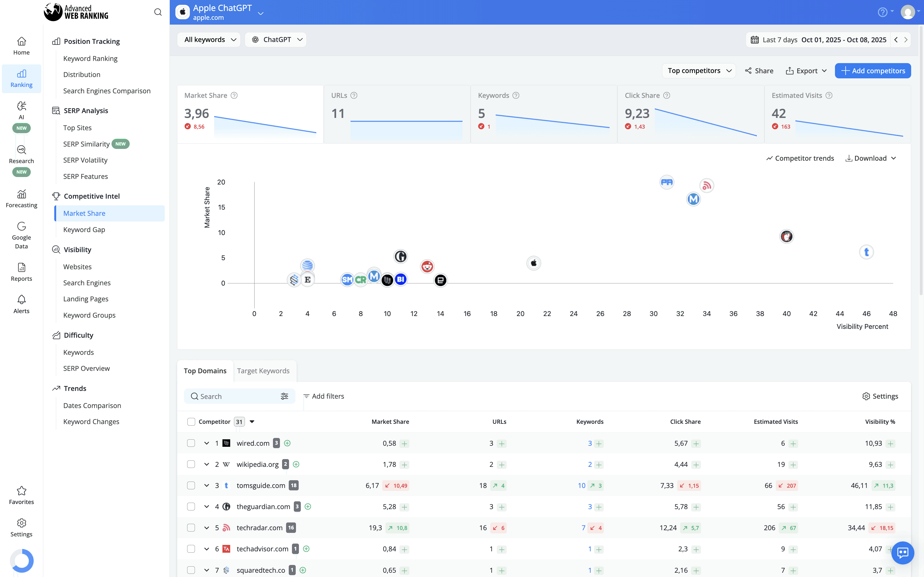
Task: Tick the techradar.com row checkbox
Action: pyautogui.click(x=191, y=528)
